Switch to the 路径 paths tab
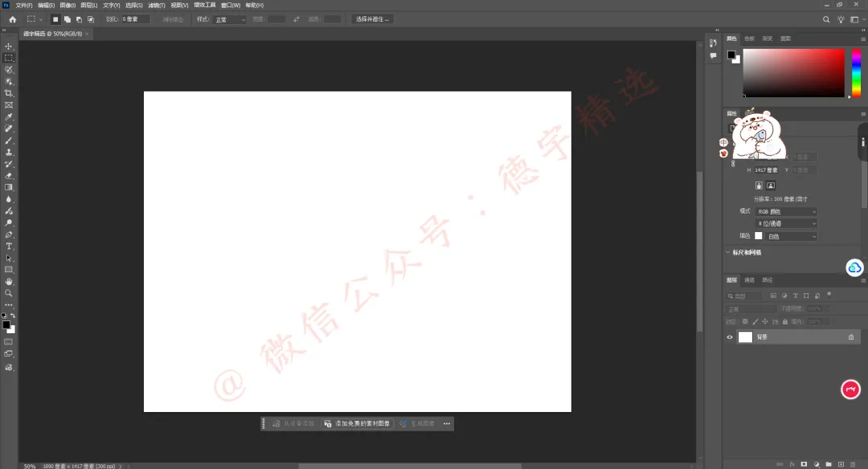The image size is (868, 469). (768, 279)
